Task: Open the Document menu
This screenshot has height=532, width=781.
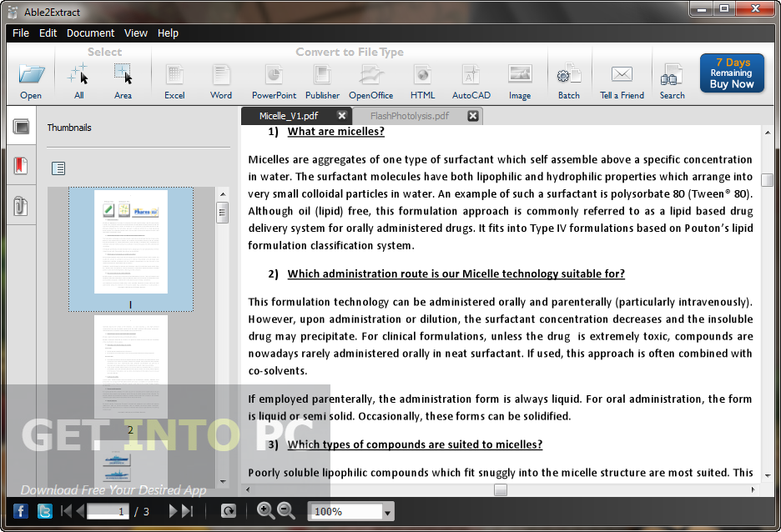Action: (91, 33)
